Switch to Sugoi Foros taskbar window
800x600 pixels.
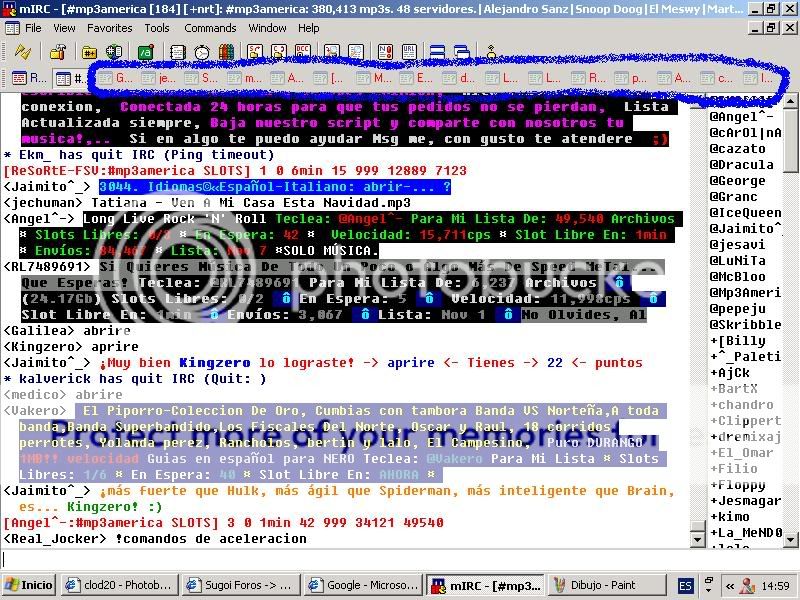[241, 585]
